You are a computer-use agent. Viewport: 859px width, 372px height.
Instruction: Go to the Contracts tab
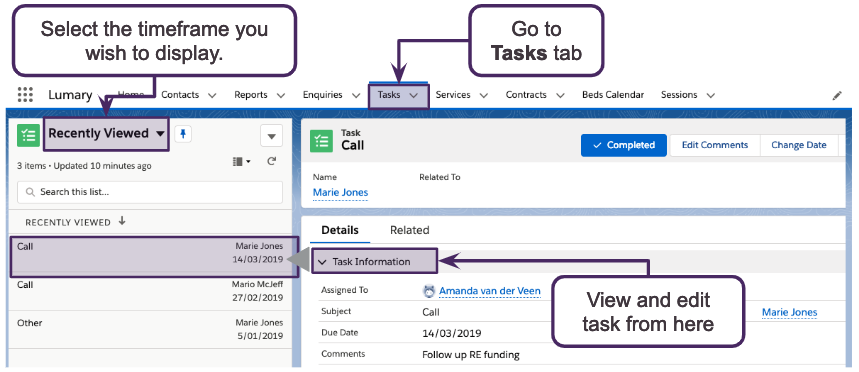[526, 95]
